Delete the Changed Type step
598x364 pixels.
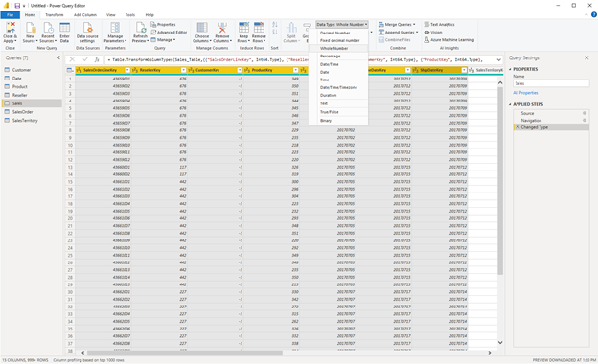click(517, 127)
